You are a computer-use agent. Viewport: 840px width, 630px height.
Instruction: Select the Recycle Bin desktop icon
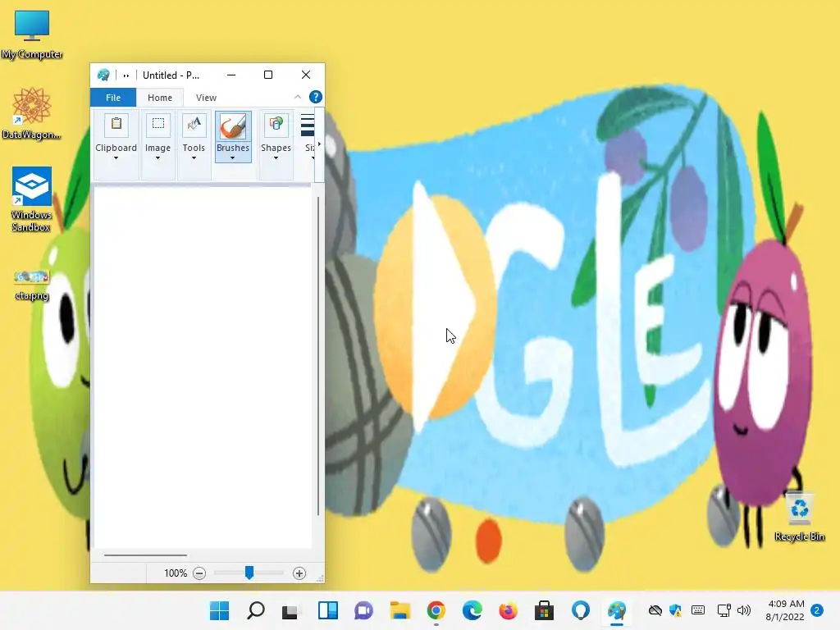[x=799, y=517]
